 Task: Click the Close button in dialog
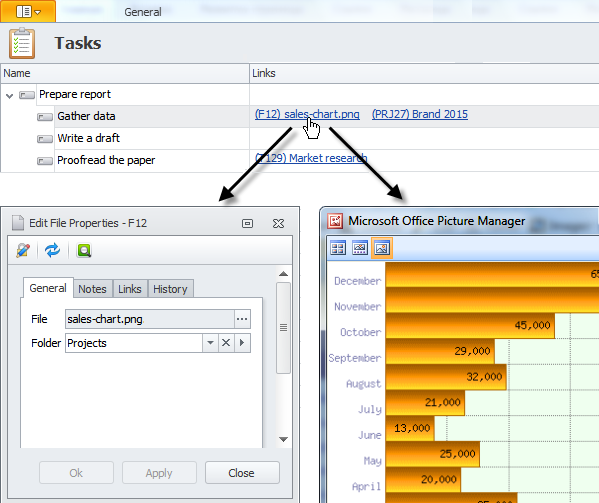242,473
